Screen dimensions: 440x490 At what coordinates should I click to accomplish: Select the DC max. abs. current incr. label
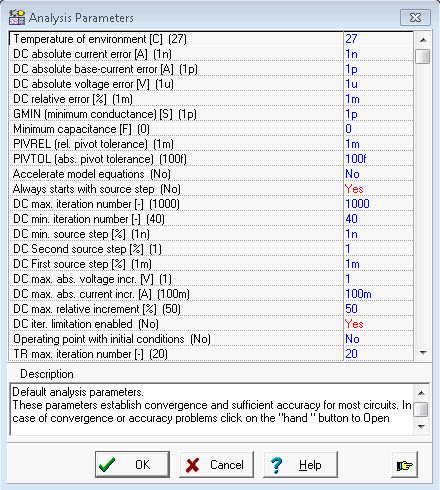[x=101, y=294]
